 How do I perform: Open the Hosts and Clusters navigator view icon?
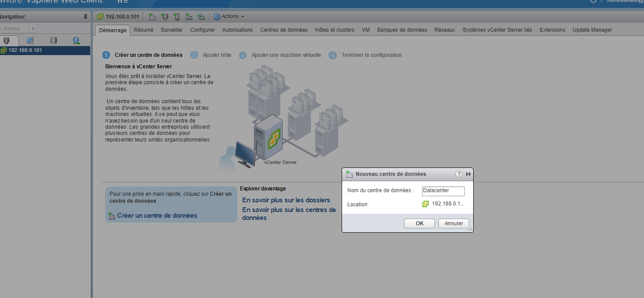6,41
